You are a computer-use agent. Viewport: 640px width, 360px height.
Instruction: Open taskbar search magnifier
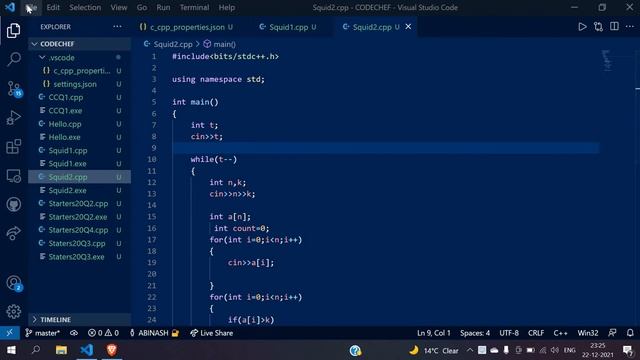click(36, 350)
